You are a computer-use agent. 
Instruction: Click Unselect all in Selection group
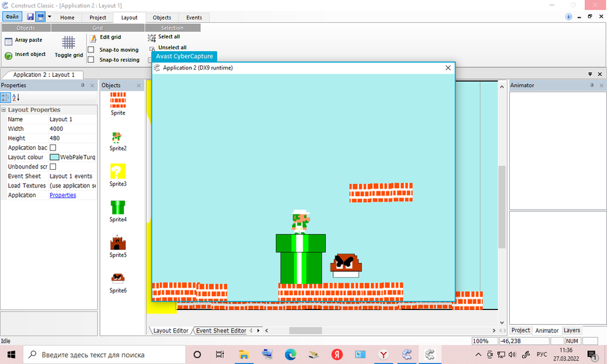(167, 48)
